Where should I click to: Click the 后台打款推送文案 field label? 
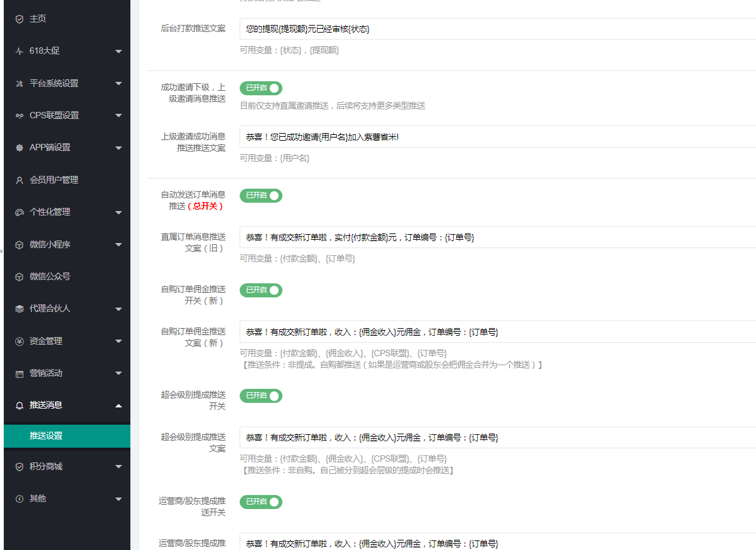tap(194, 29)
